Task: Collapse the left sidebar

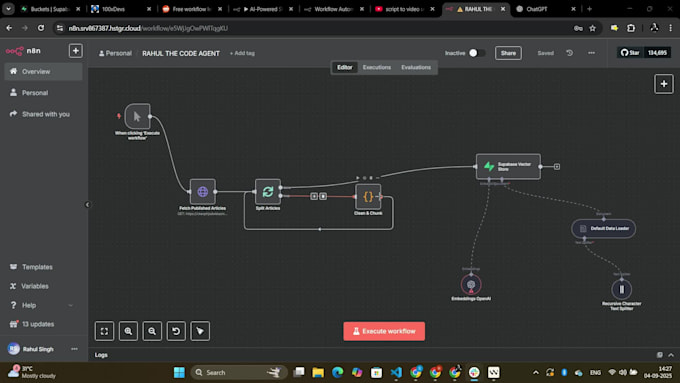Action: pos(87,204)
